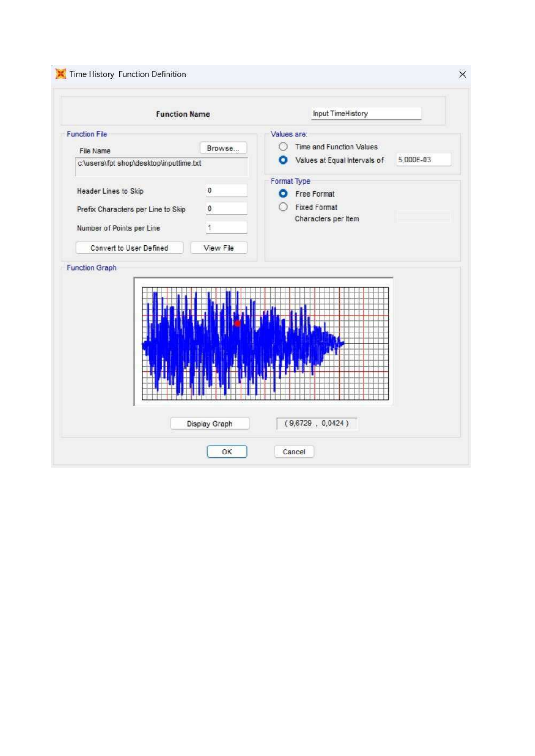Select Time and Function Values radio option

point(283,147)
